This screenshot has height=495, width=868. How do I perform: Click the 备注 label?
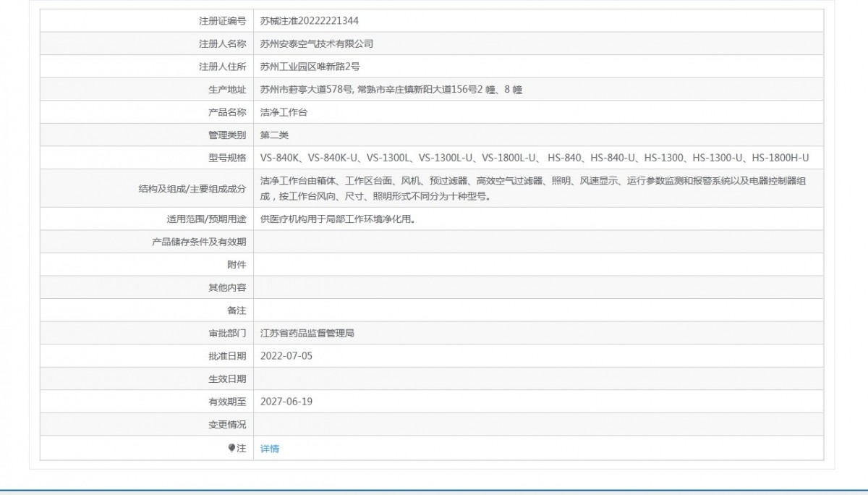coord(237,310)
